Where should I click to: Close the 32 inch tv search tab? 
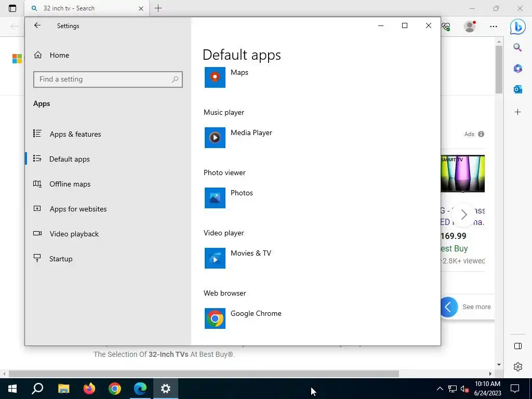(x=141, y=8)
